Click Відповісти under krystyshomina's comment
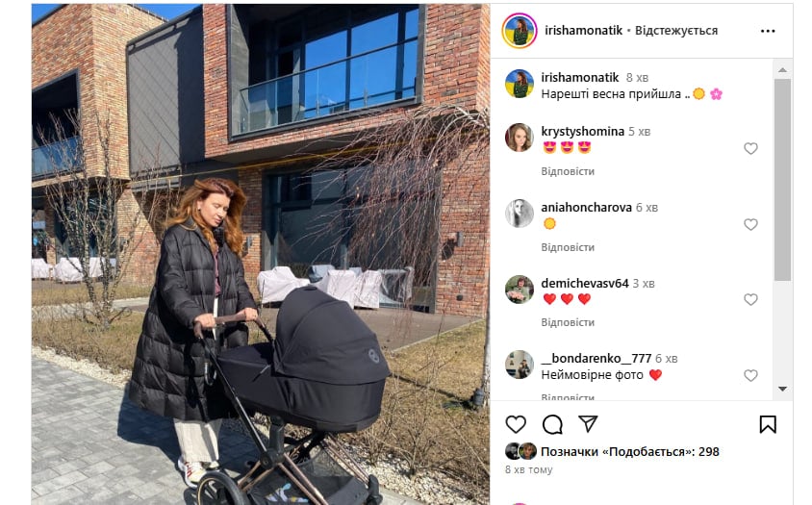812x505 pixels. point(568,171)
